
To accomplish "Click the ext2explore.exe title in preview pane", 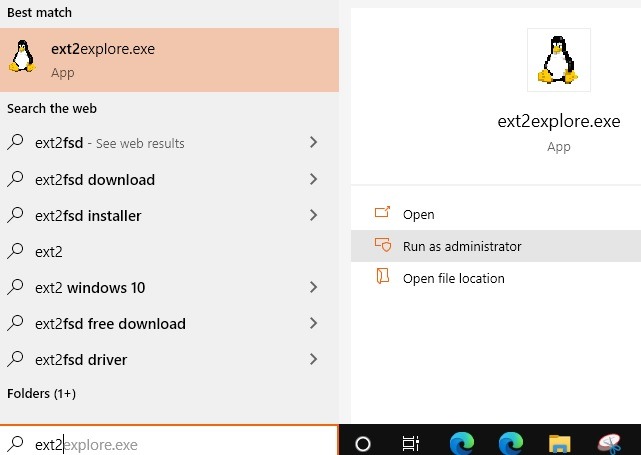I will tap(558, 121).
